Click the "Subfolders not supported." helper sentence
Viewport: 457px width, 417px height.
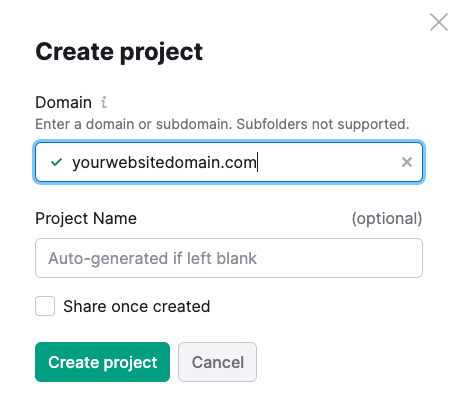click(x=323, y=124)
